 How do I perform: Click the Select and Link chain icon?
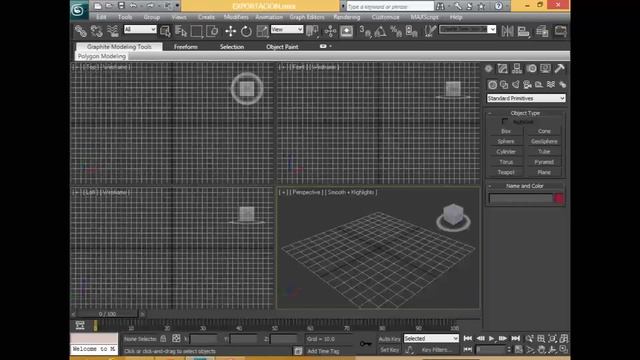[80, 31]
